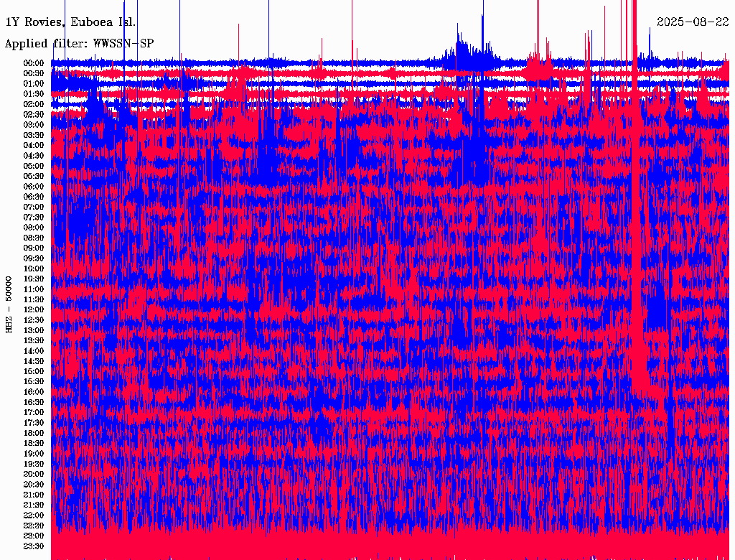Screen dimensions: 735x560
Task: Select the 18:00 time label
Action: [34, 433]
